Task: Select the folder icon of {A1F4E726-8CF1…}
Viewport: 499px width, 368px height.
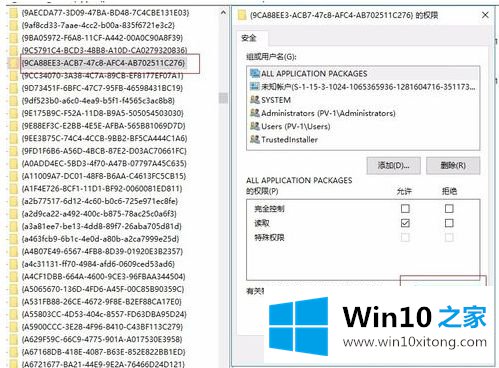Action: (13, 189)
